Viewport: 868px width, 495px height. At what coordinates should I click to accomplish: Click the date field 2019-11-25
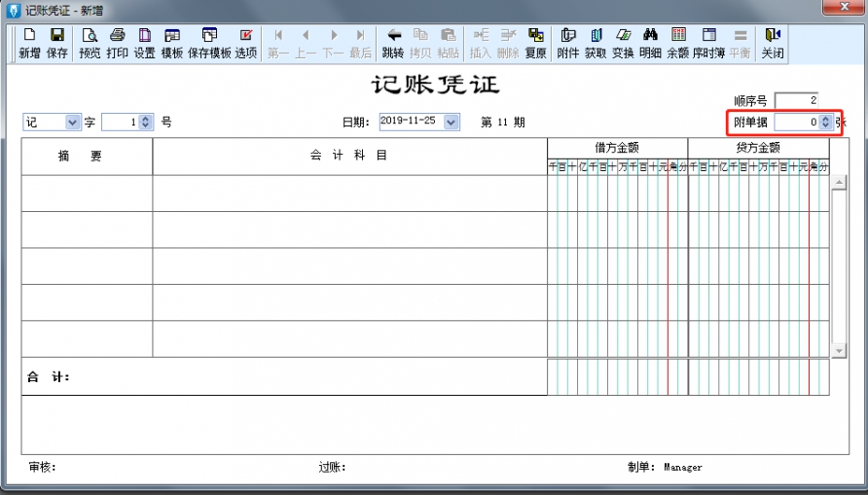412,122
